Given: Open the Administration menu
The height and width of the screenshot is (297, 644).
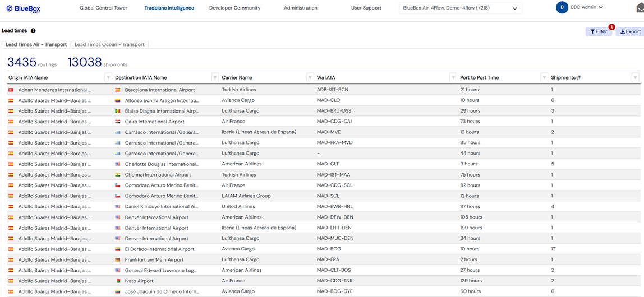Looking at the screenshot, I should click(300, 8).
